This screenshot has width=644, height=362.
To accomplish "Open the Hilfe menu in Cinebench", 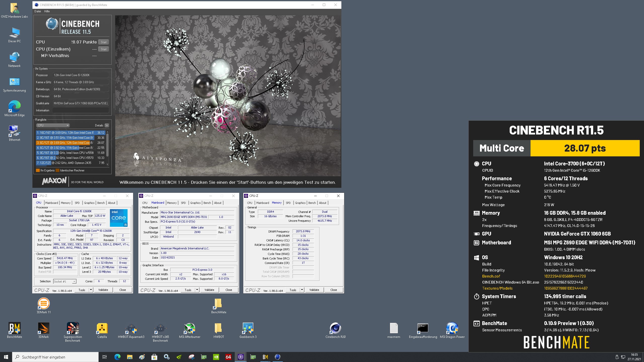I will [x=47, y=11].
